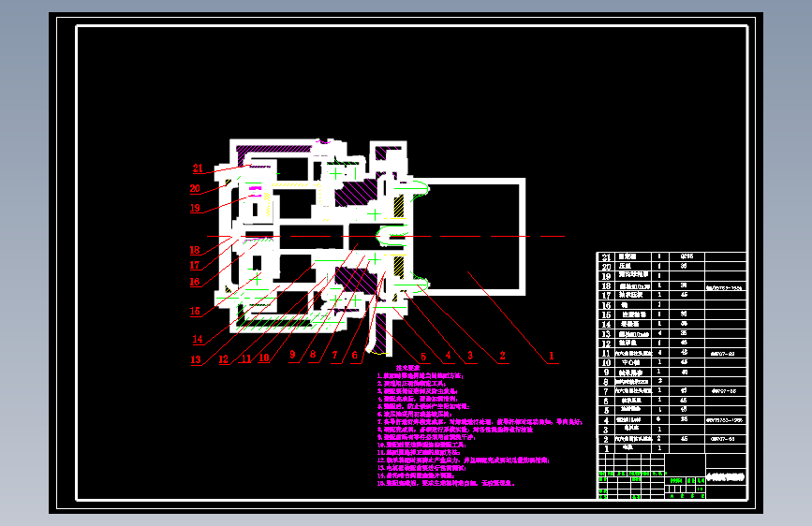This screenshot has height=526, width=812.
Task: Select the red callout number 19 in the drawing
Action: tap(195, 208)
